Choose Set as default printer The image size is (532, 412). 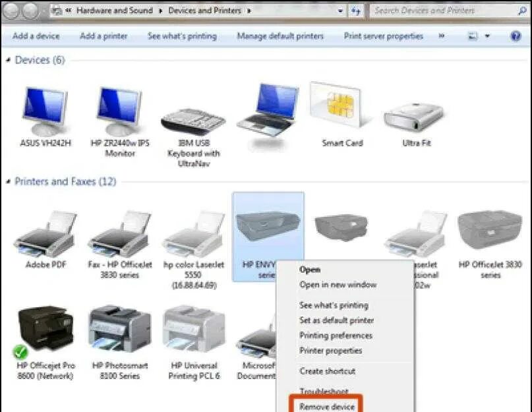pyautogui.click(x=337, y=320)
